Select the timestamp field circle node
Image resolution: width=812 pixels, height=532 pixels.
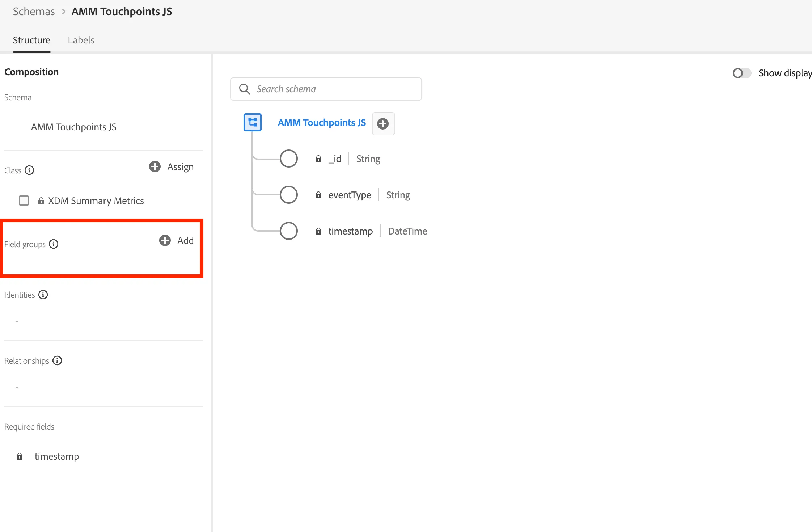(289, 231)
